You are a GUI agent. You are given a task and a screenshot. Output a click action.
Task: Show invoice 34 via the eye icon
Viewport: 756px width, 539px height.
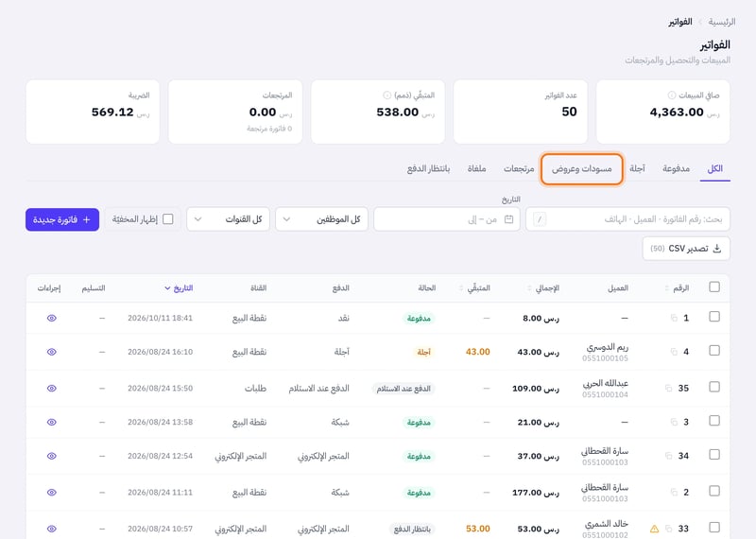[52, 456]
